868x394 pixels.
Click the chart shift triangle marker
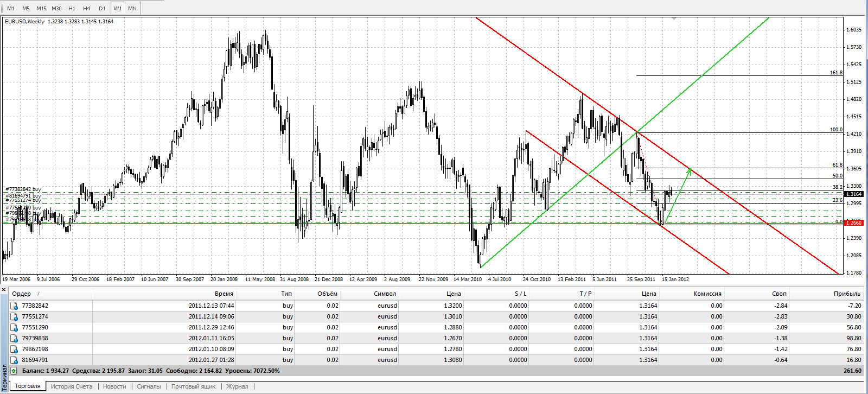tap(674, 18)
